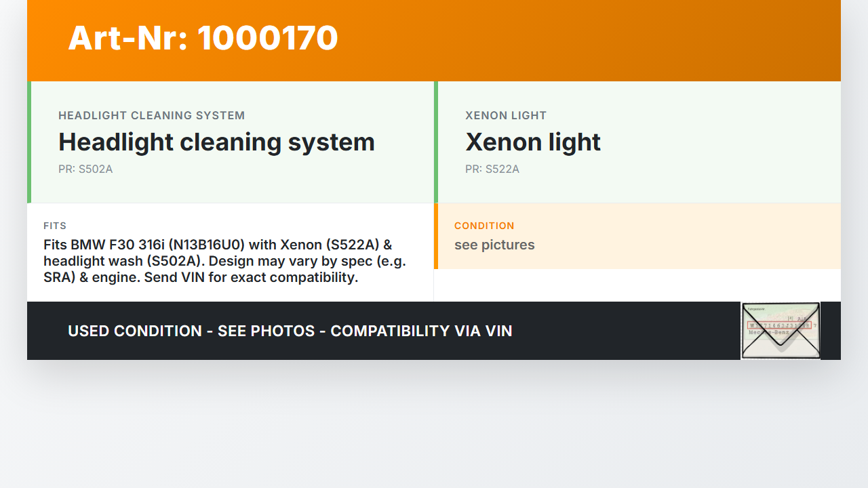The image size is (868, 488).
Task: Click the orange CONDITION label
Action: 484,226
